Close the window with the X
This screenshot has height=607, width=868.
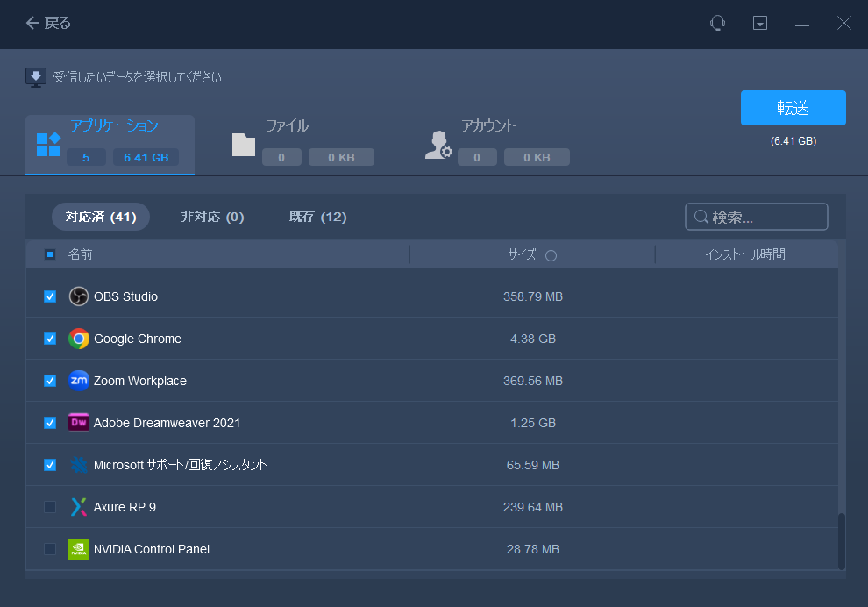point(844,23)
